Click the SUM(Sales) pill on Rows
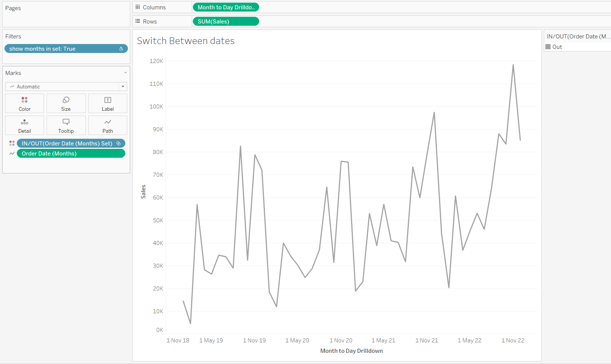 pyautogui.click(x=226, y=22)
